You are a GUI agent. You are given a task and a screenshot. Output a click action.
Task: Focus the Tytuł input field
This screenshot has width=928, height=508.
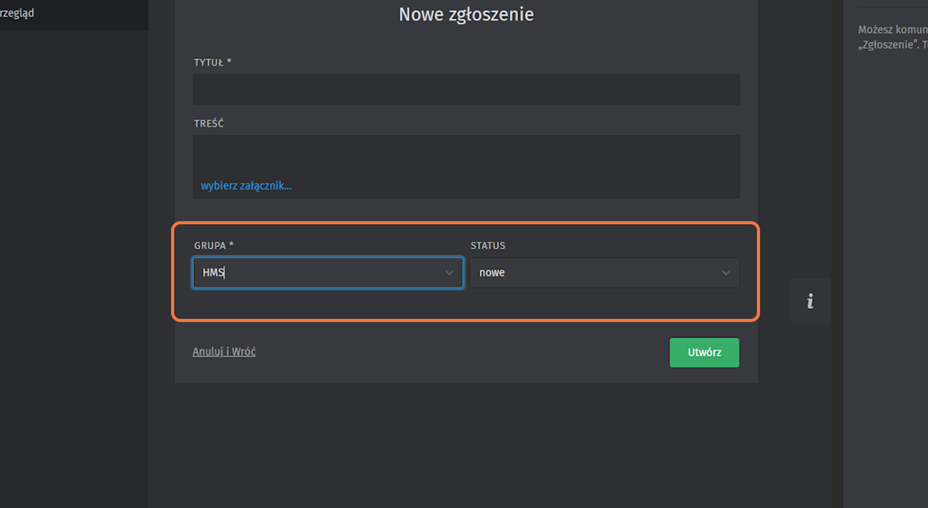pos(466,89)
